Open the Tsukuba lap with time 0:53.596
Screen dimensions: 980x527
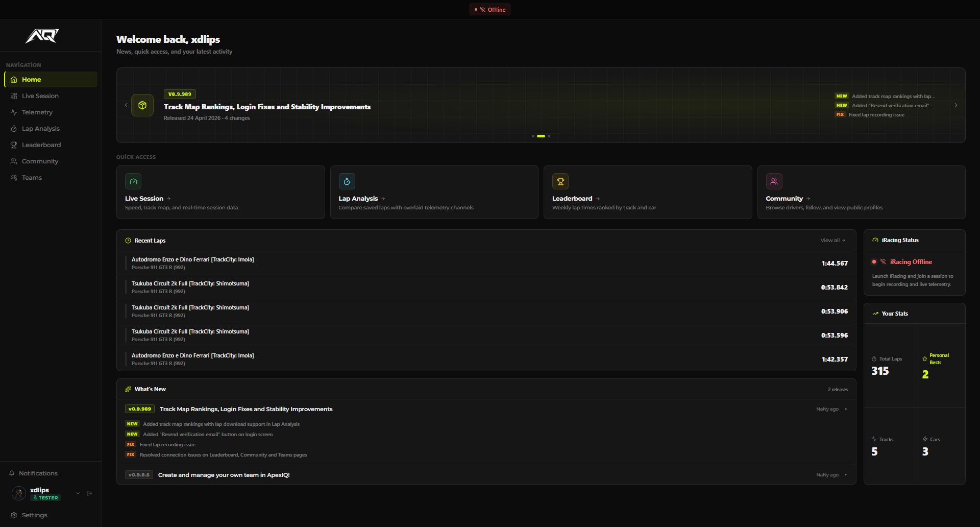tap(486, 335)
